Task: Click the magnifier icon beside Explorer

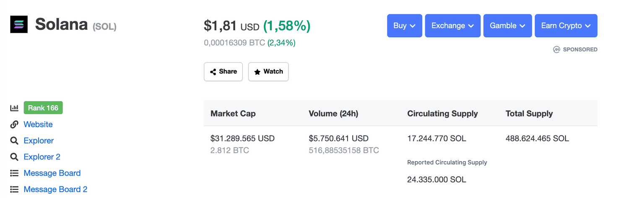Action: click(14, 141)
